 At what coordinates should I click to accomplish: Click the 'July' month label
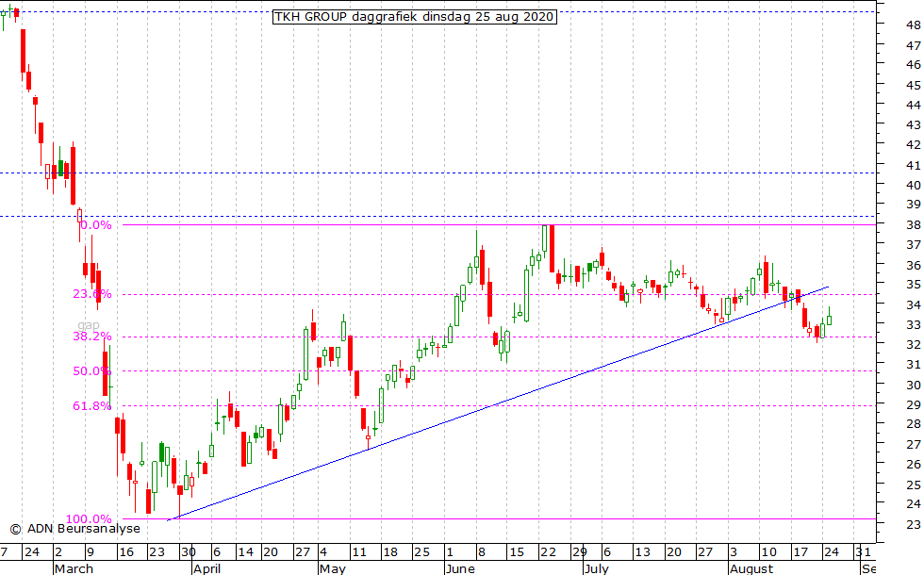tap(596, 568)
